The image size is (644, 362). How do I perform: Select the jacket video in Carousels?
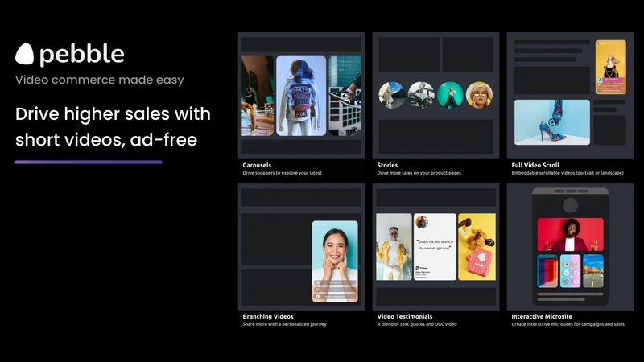click(301, 96)
